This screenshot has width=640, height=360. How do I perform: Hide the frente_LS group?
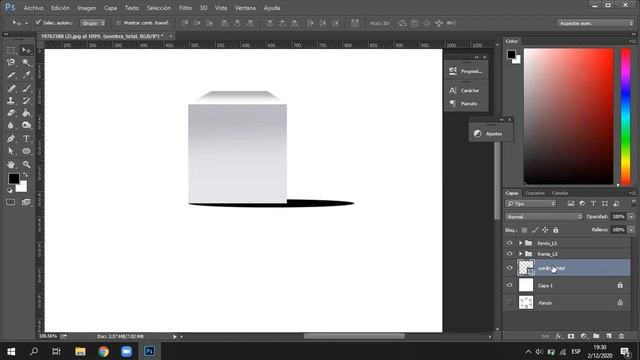(509, 254)
